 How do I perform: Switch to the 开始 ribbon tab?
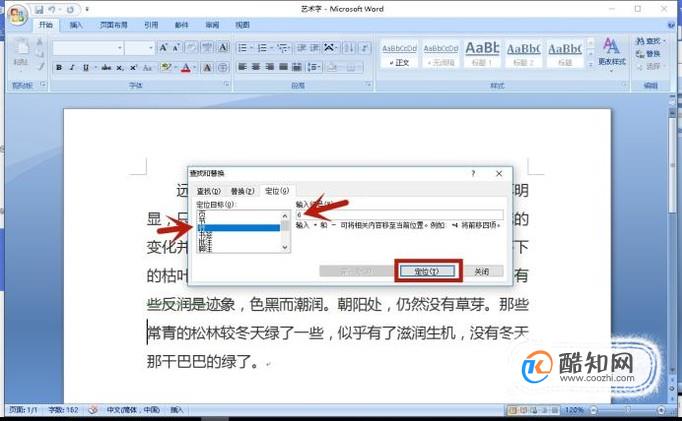[46, 25]
